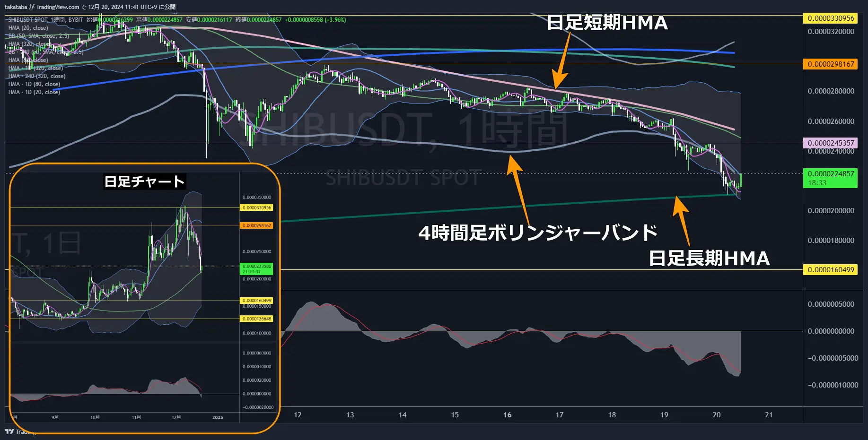868x440 pixels.
Task: Click the 0.0000260000 price axis value
Action: click(831, 121)
